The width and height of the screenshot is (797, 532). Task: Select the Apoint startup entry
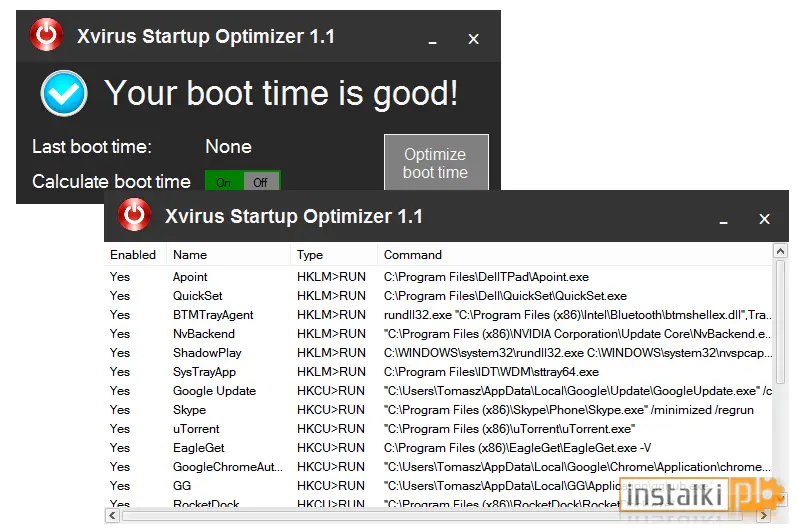click(439, 277)
